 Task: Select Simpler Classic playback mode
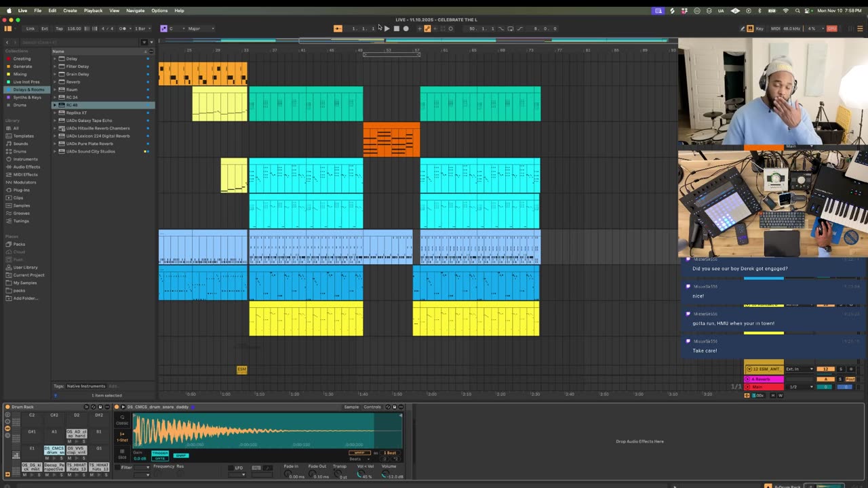[x=122, y=420]
